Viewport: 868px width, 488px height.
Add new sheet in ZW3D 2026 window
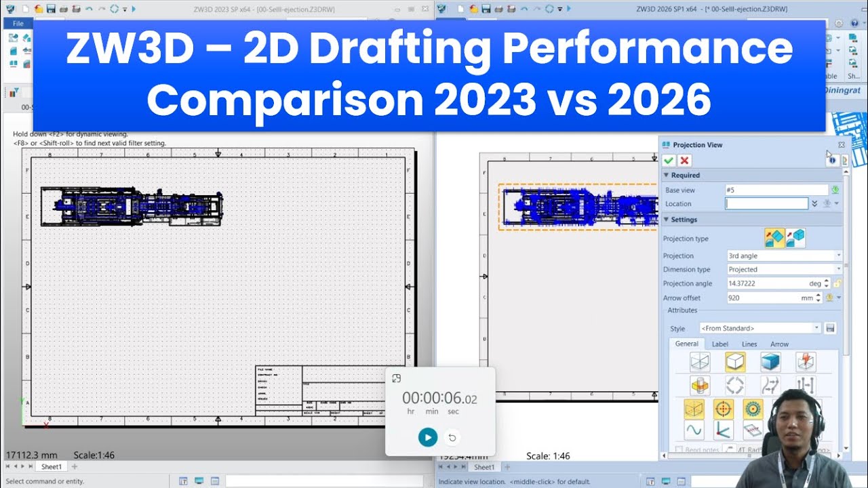pyautogui.click(x=507, y=467)
